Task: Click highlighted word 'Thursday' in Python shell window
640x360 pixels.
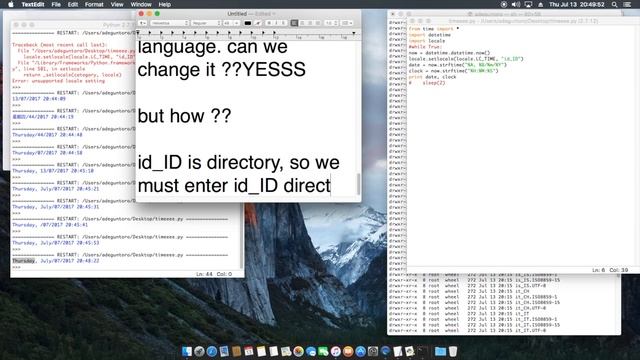Action: coord(24,261)
